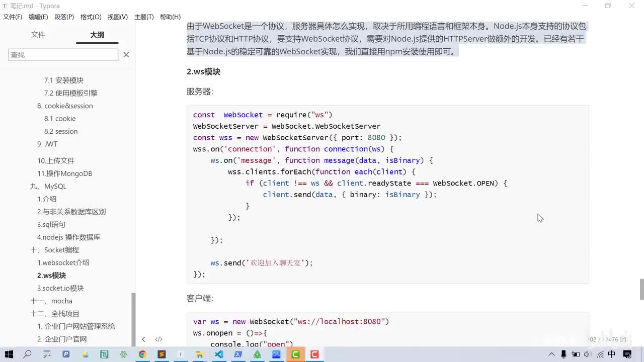Select outline entry 8.2 session
This screenshot has width=644, height=362.
pyautogui.click(x=61, y=131)
